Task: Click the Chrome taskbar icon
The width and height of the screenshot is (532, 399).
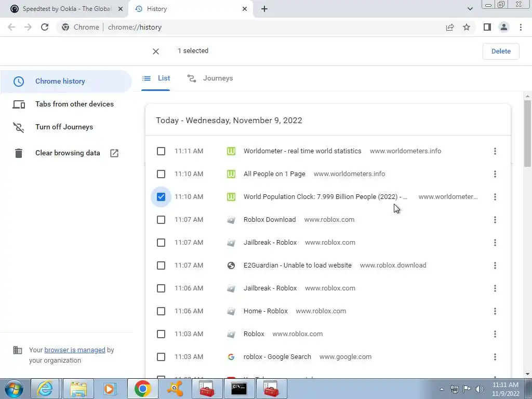Action: 143,389
